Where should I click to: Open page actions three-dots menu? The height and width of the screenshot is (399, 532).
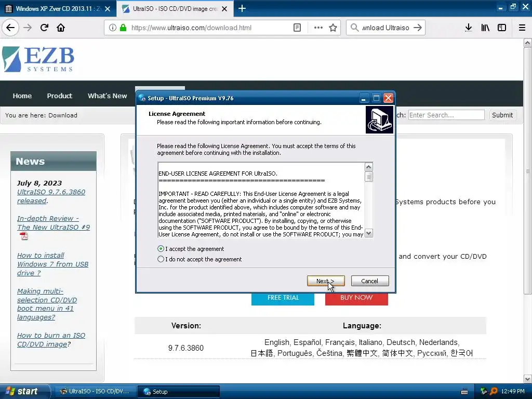pos(318,28)
